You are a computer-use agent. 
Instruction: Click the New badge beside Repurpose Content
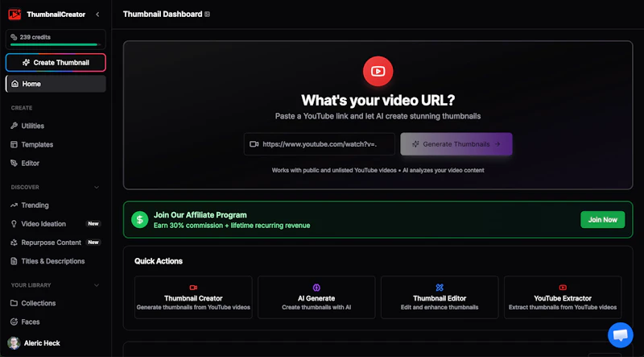93,243
